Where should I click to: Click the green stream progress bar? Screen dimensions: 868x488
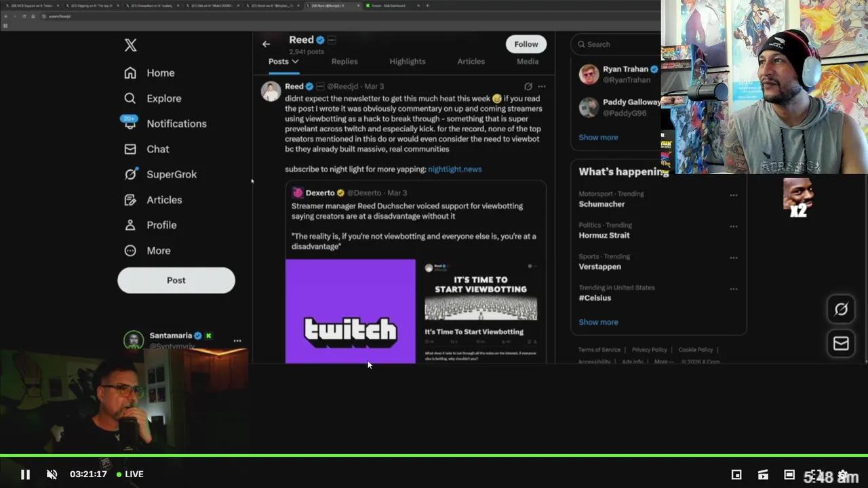(434, 455)
